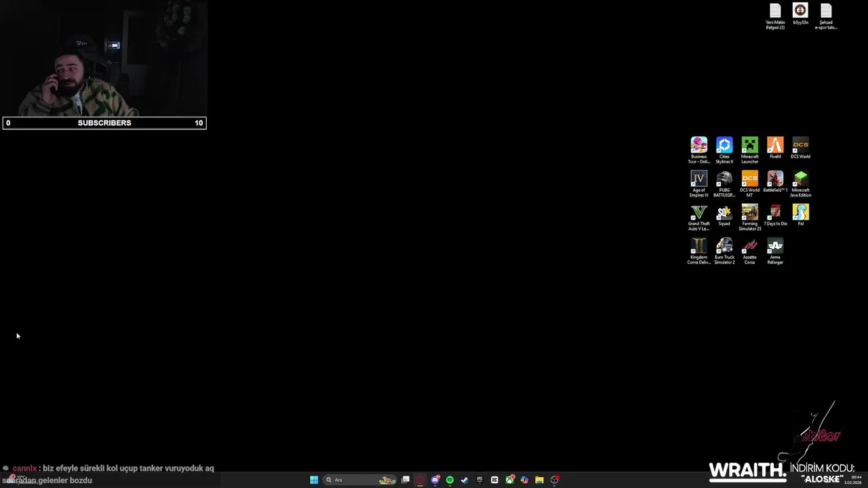This screenshot has width=868, height=488.
Task: Open the Windows Start menu
Action: click(x=314, y=480)
